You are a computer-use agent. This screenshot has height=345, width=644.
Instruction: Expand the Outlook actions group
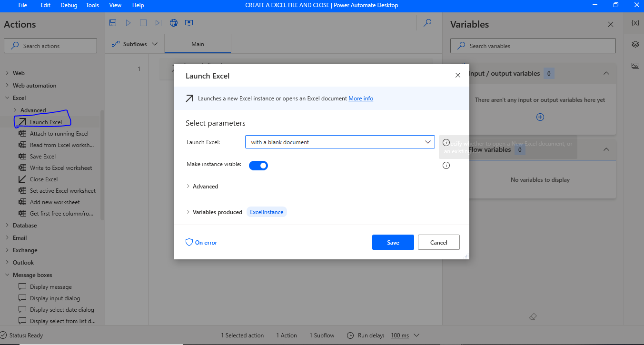click(x=7, y=263)
